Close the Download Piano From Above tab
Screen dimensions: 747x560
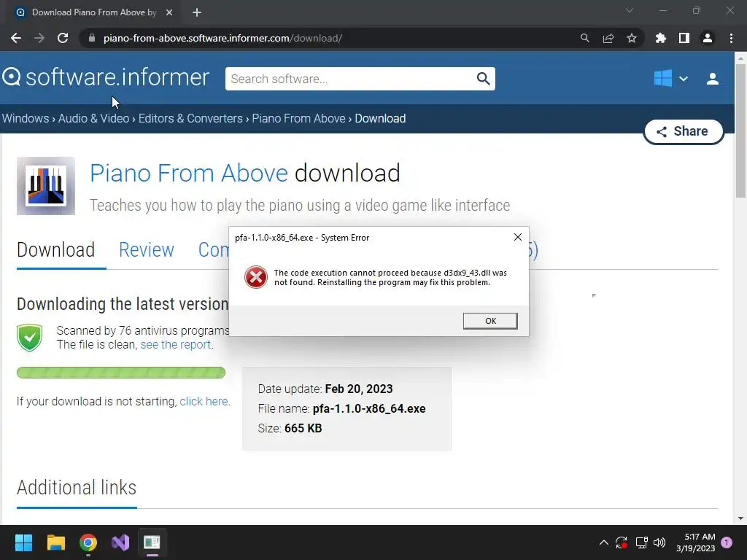coord(169,12)
